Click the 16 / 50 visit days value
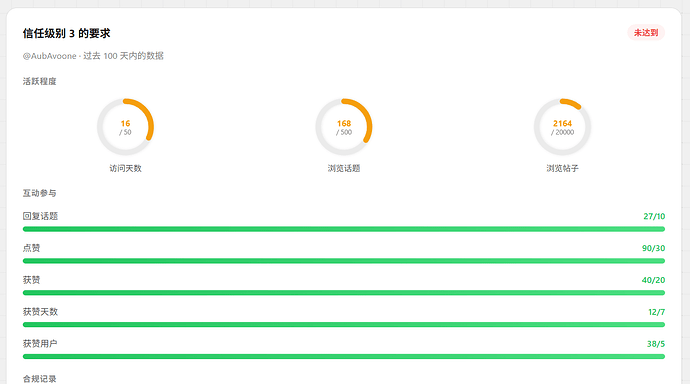The width and height of the screenshot is (690, 384). click(125, 128)
